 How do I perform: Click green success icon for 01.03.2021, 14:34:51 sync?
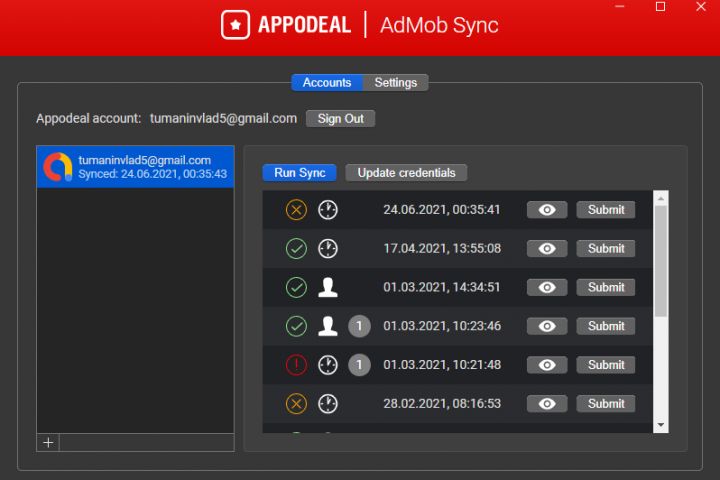coord(296,288)
